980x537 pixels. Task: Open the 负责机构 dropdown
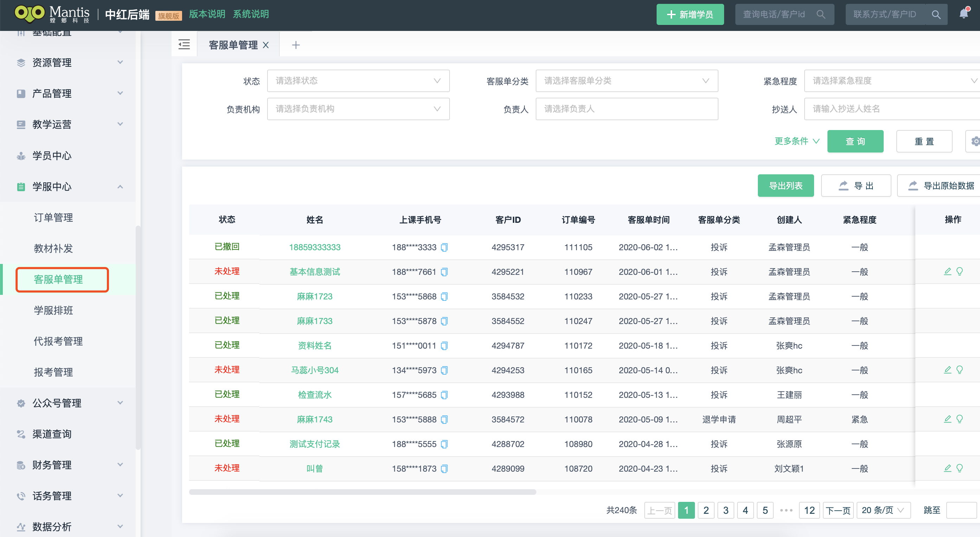tap(358, 109)
